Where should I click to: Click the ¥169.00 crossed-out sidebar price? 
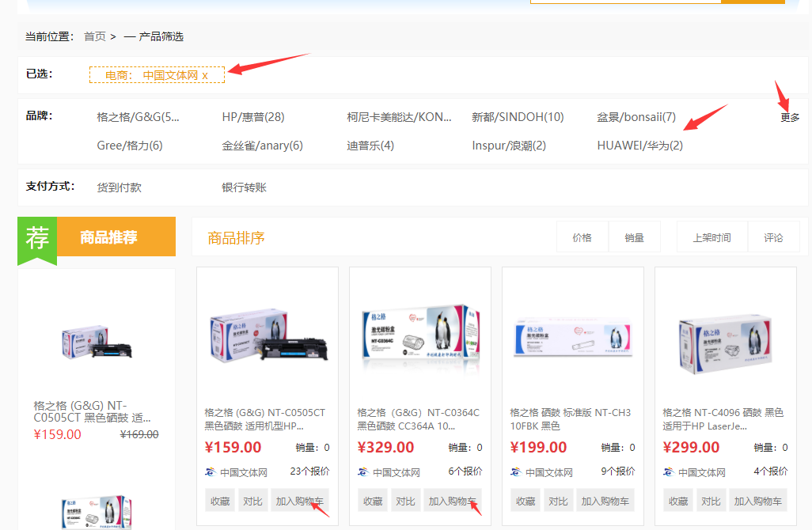point(139,435)
